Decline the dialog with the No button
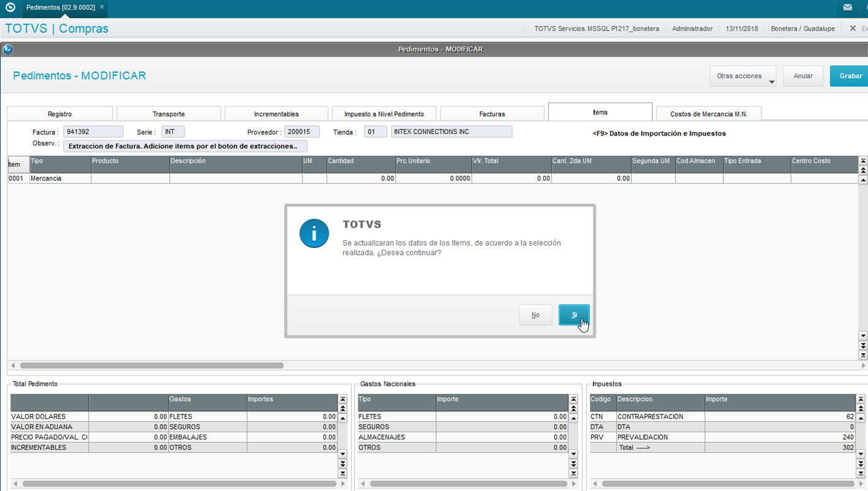 pos(535,315)
